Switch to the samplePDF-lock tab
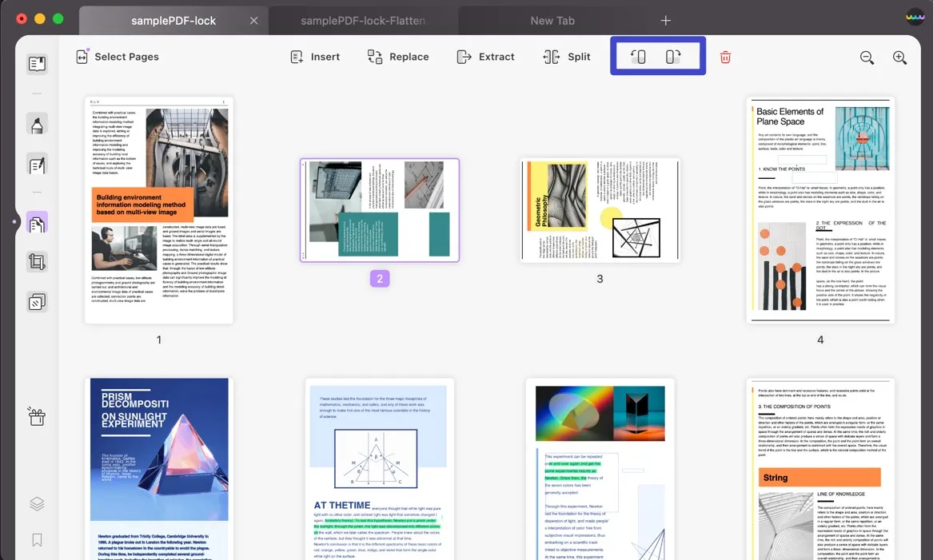Viewport: 933px width, 560px height. pyautogui.click(x=173, y=21)
